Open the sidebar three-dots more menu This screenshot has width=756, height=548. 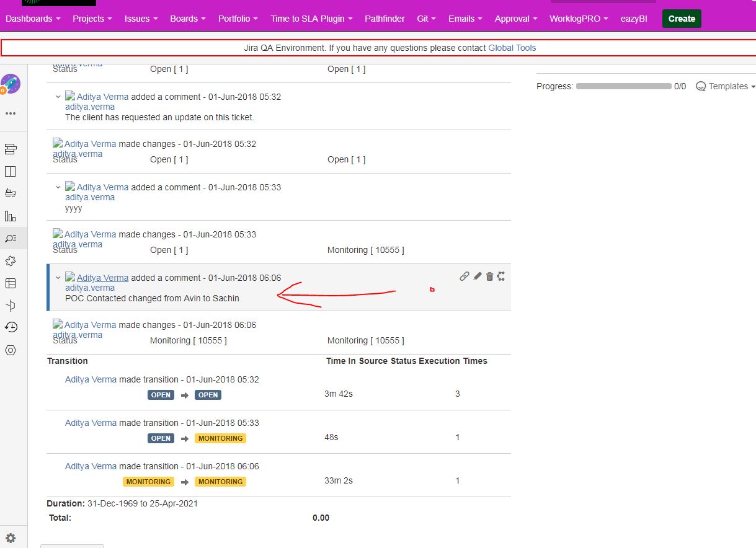click(11, 114)
